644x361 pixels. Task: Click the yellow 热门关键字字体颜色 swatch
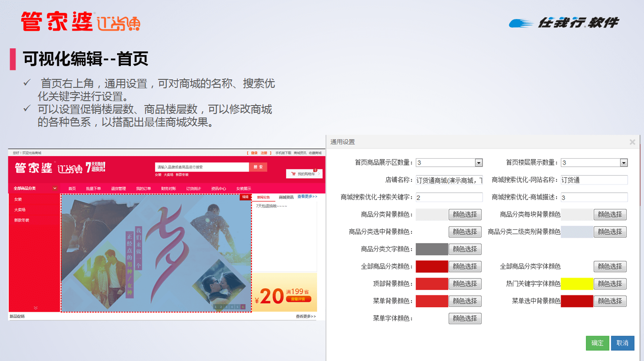click(x=577, y=284)
